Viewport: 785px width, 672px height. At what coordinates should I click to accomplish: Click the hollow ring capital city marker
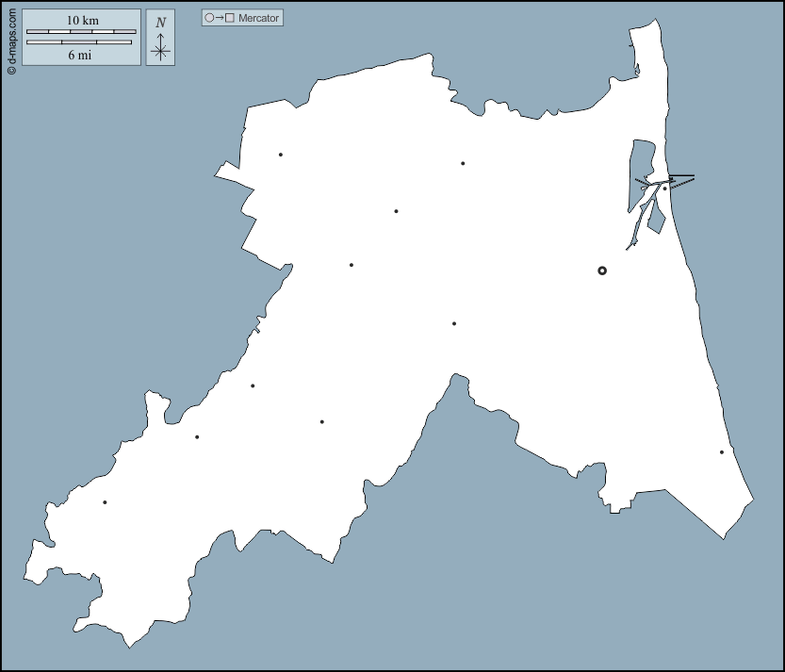click(602, 270)
